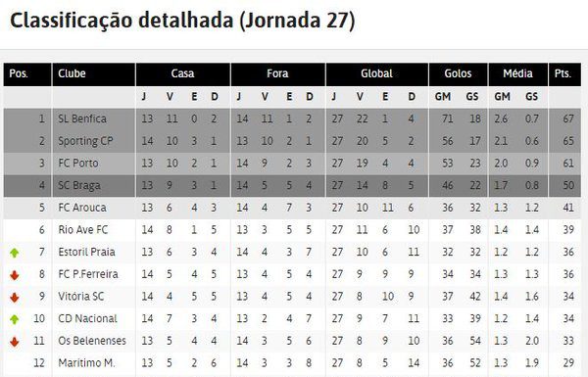Click the Golos column header
Viewport: 588px width, 377px height.
point(458,74)
